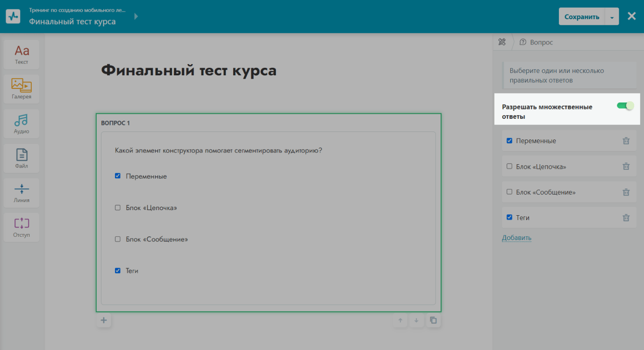Uncheck «Теги» in the settings panel

pos(509,218)
